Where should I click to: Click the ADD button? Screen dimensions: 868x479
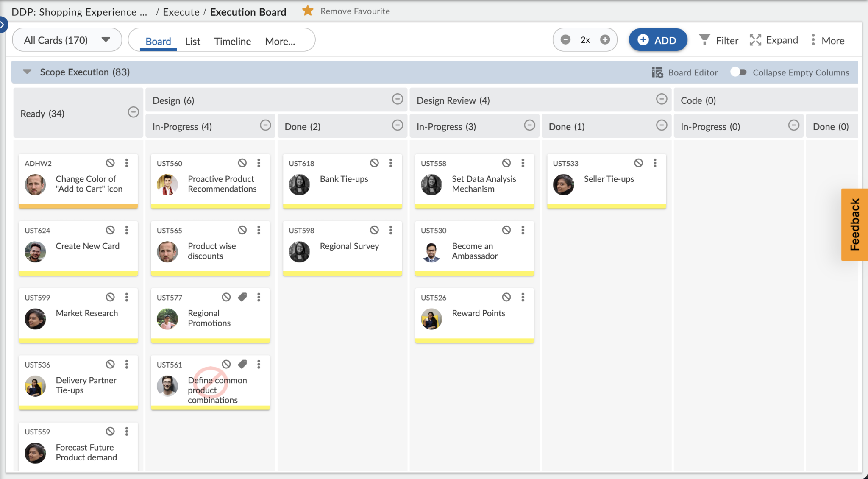point(657,39)
